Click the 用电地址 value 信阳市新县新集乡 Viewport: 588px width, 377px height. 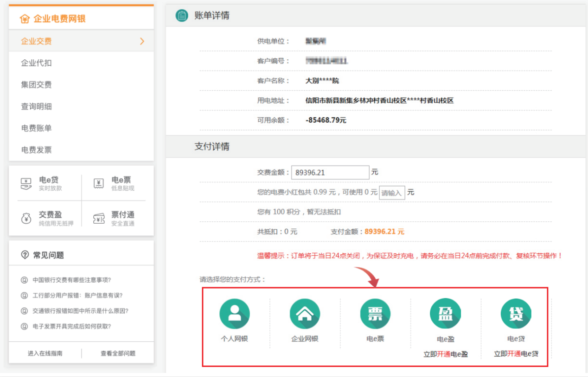379,100
